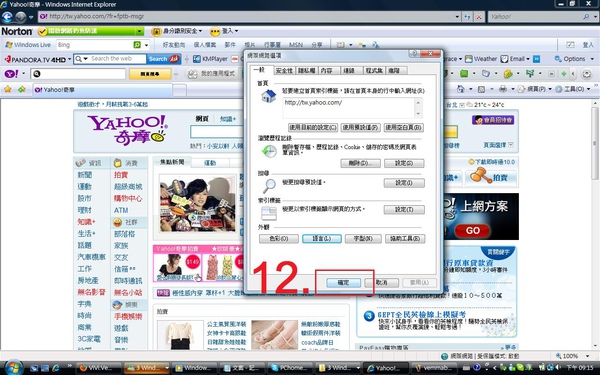Switch to the 安全性 tab in dialog
Viewport: 600px width, 375px height.
284,71
